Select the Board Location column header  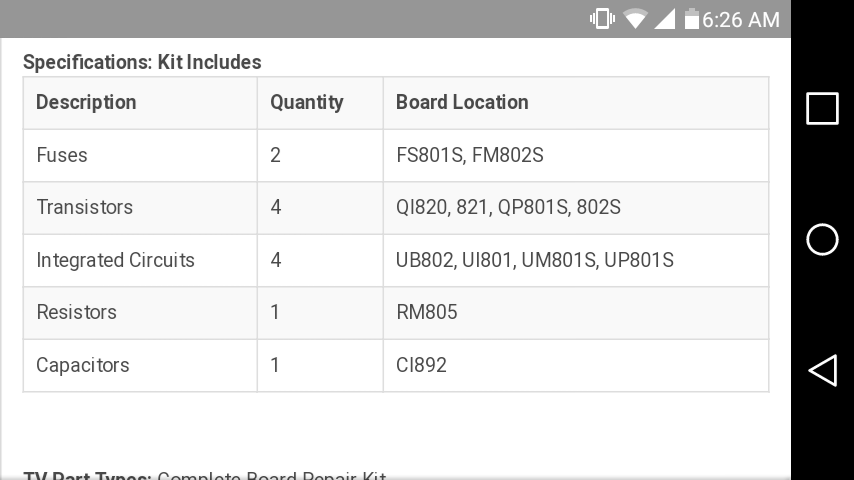pos(462,102)
